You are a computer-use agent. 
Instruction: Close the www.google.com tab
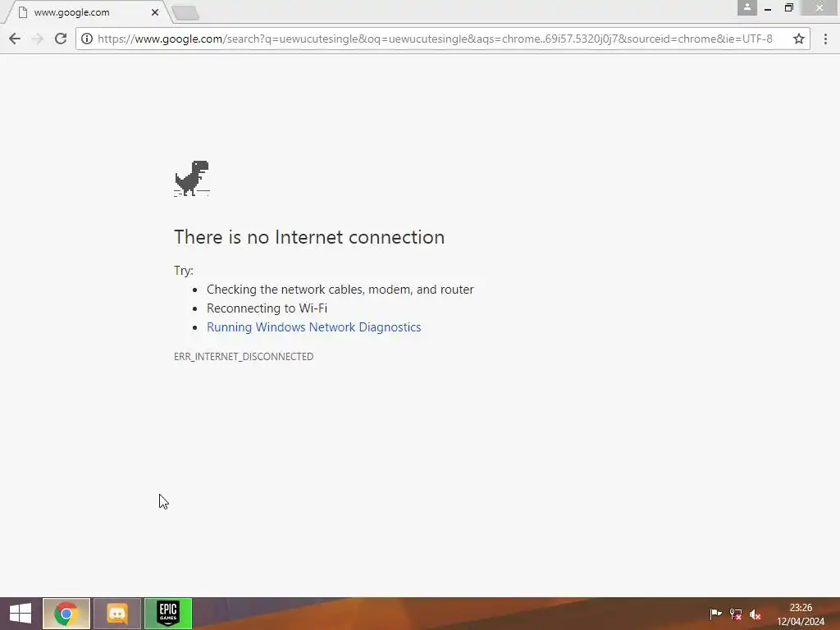(x=155, y=12)
